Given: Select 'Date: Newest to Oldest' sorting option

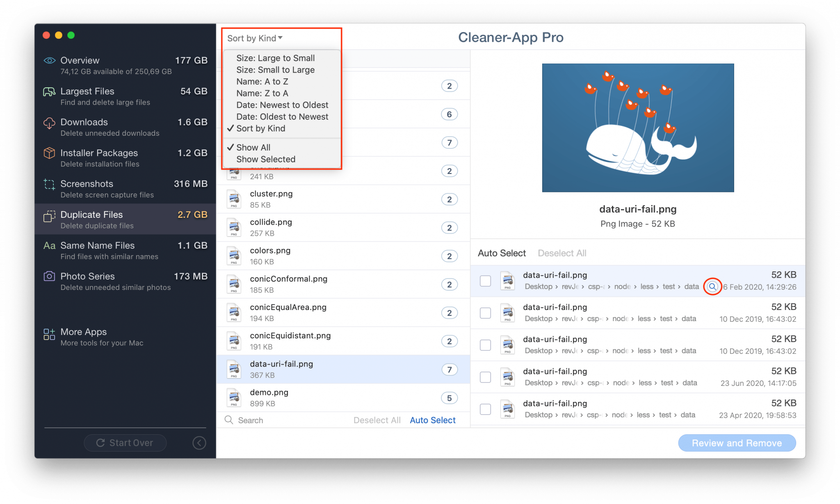Looking at the screenshot, I should [x=282, y=105].
